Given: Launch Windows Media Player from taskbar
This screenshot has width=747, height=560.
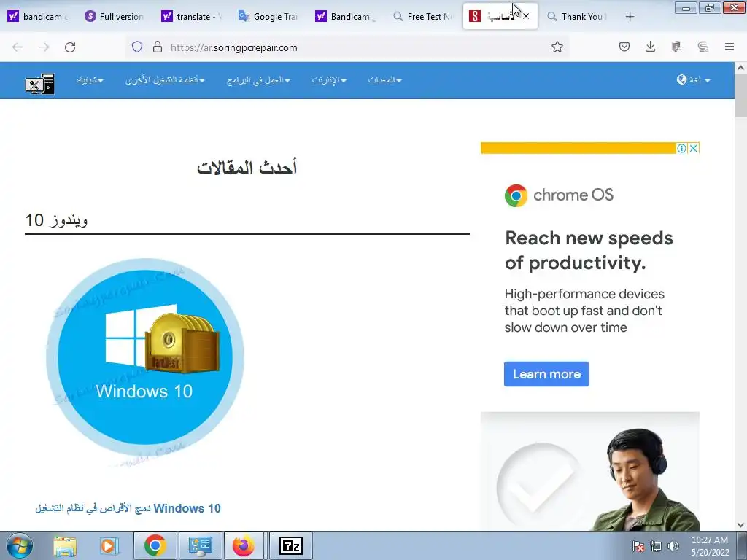Looking at the screenshot, I should click(108, 545).
